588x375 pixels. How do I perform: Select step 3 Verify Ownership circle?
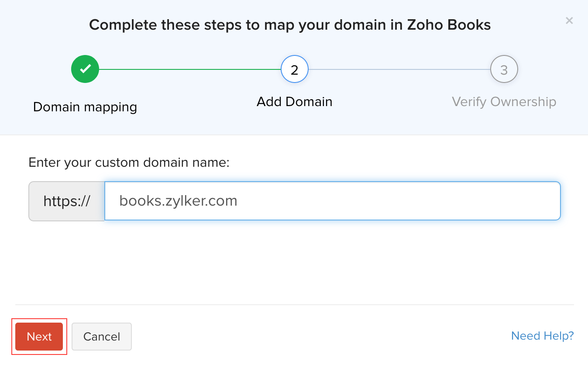[504, 69]
